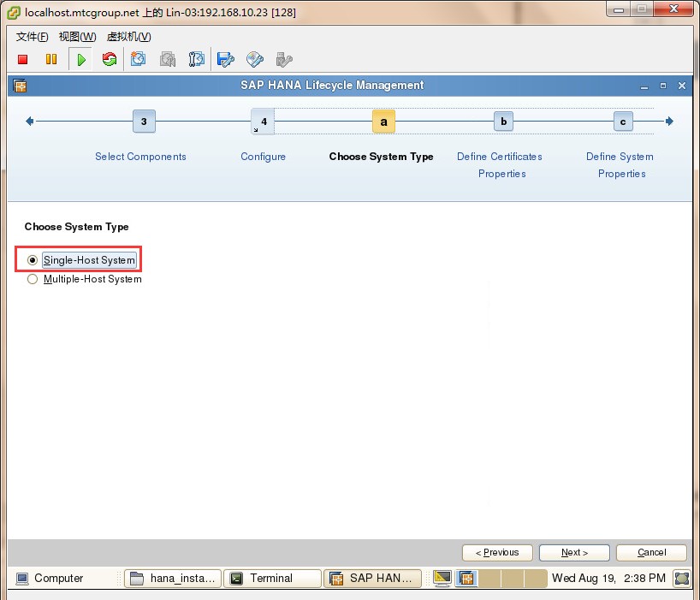Screen dimensions: 700x600
Task: Click Define System Properties step label
Action: 620,164
